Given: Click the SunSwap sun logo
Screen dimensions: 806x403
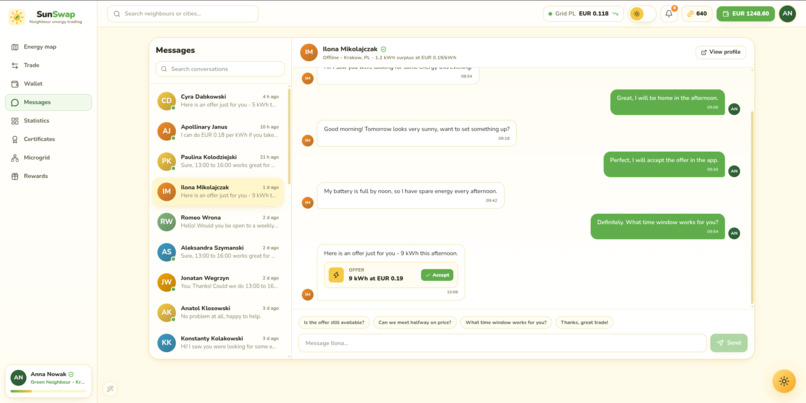Looking at the screenshot, I should [x=16, y=16].
